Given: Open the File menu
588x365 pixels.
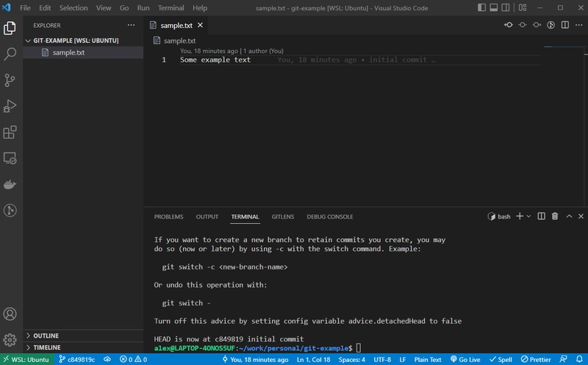Looking at the screenshot, I should click(25, 7).
